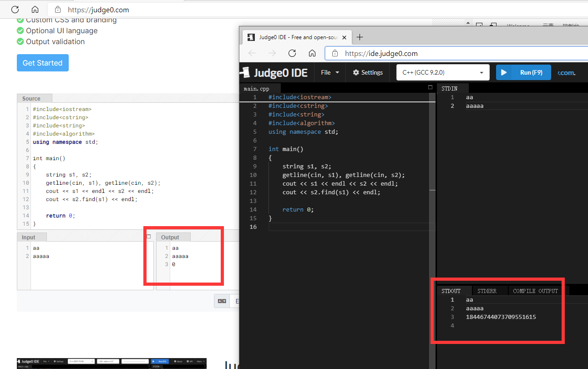The height and width of the screenshot is (369, 588).
Task: Expand the compiler selector arrow
Action: [481, 72]
